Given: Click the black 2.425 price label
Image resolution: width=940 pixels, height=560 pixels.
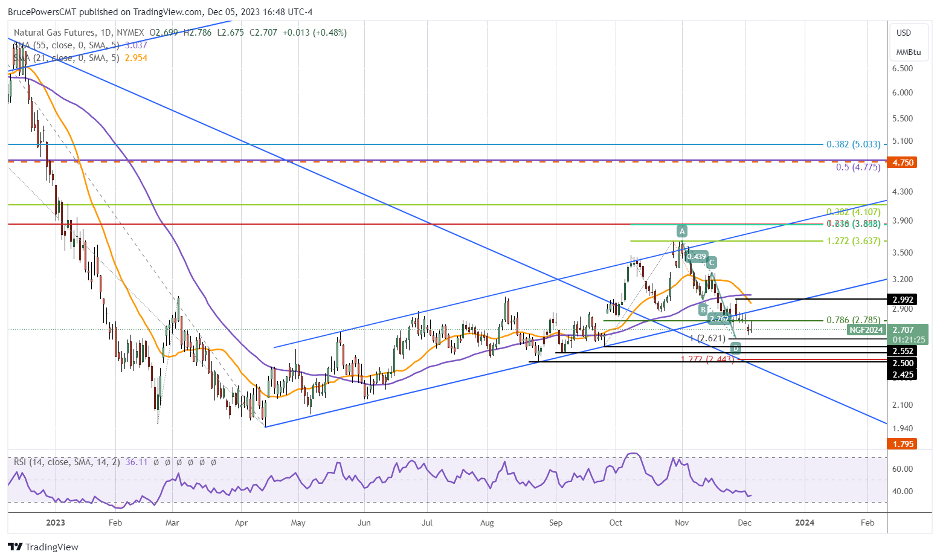Looking at the screenshot, I should click(903, 375).
